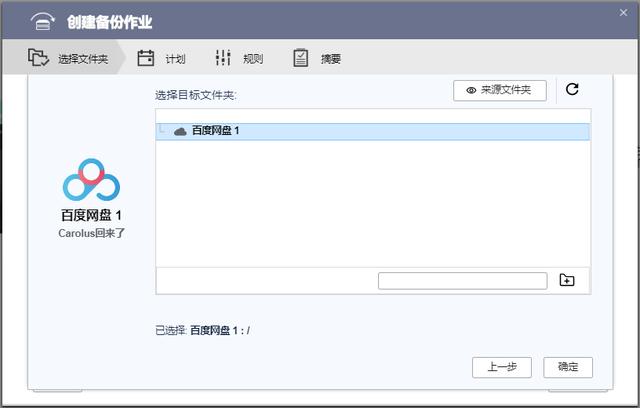
Task: Click the create new folder icon
Action: (x=567, y=280)
